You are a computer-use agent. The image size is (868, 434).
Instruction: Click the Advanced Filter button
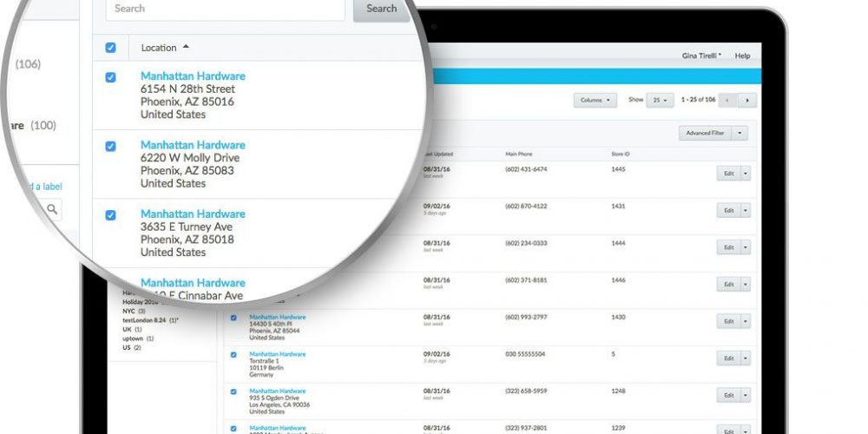point(704,134)
